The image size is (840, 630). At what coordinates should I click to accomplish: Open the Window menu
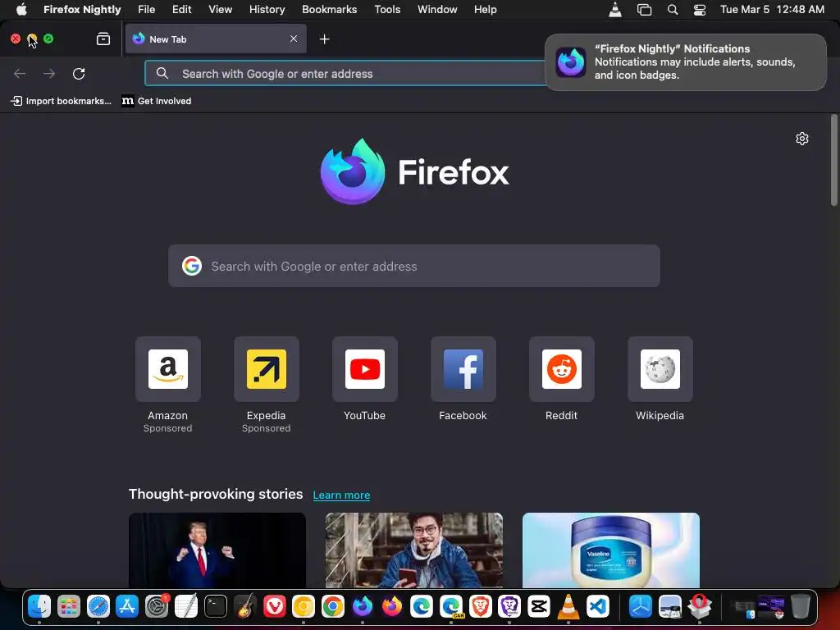437,10
